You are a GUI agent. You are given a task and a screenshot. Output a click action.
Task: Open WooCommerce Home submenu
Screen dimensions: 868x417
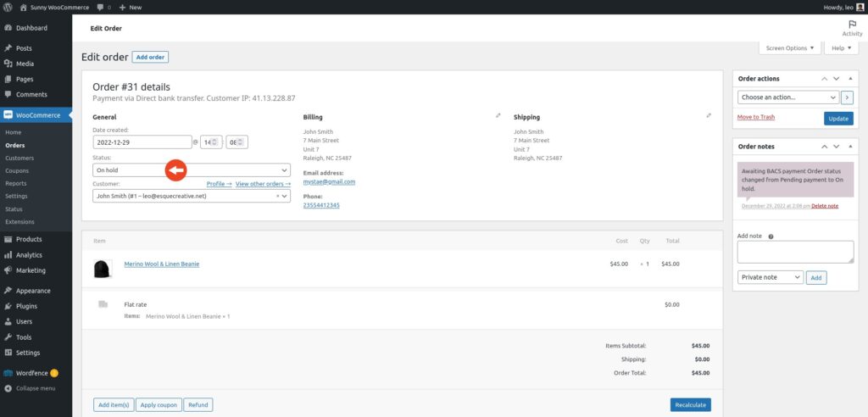[x=14, y=132]
